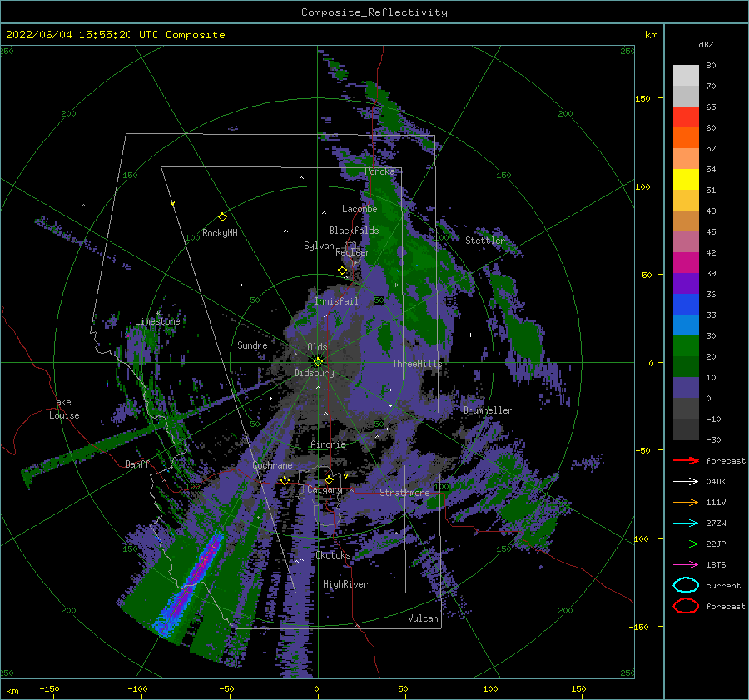Viewport: 749px width, 700px height.
Task: Click the Ponoka city label
Action: (379, 171)
